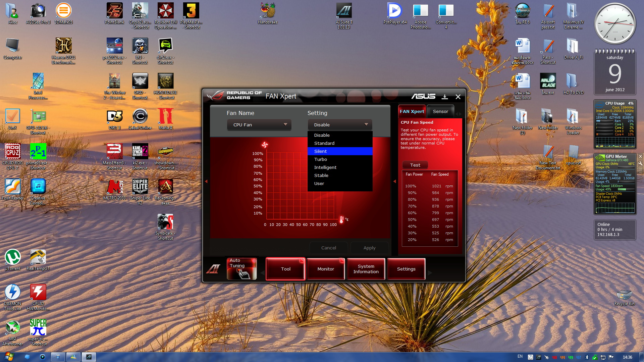Collapse the Setting dropdown arrow
This screenshot has width=644, height=362.
pos(366,124)
